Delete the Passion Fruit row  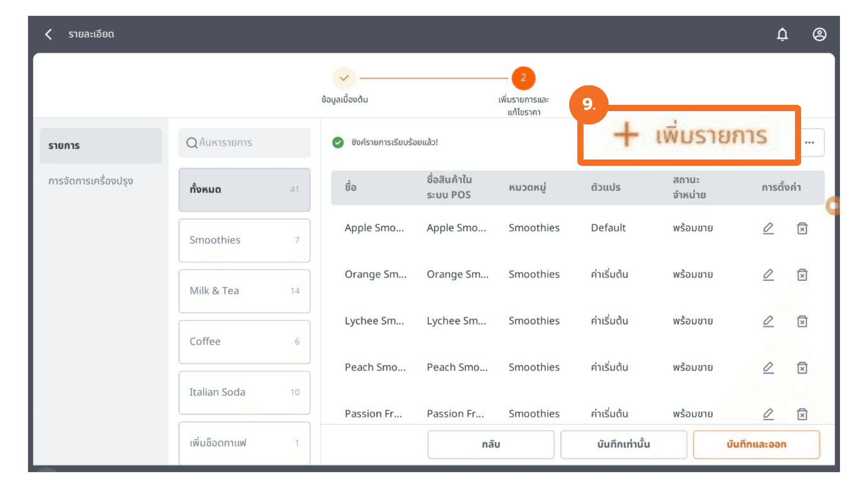pos(802,414)
